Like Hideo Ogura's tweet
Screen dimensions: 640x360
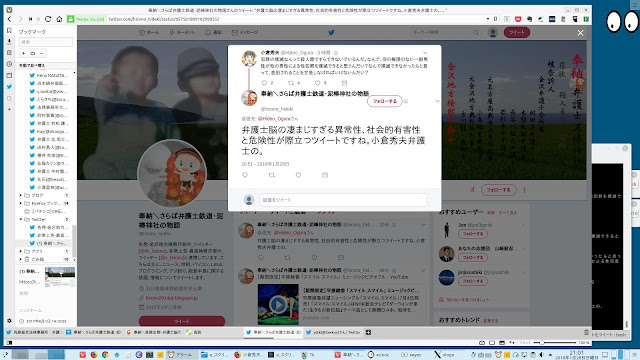point(318,83)
